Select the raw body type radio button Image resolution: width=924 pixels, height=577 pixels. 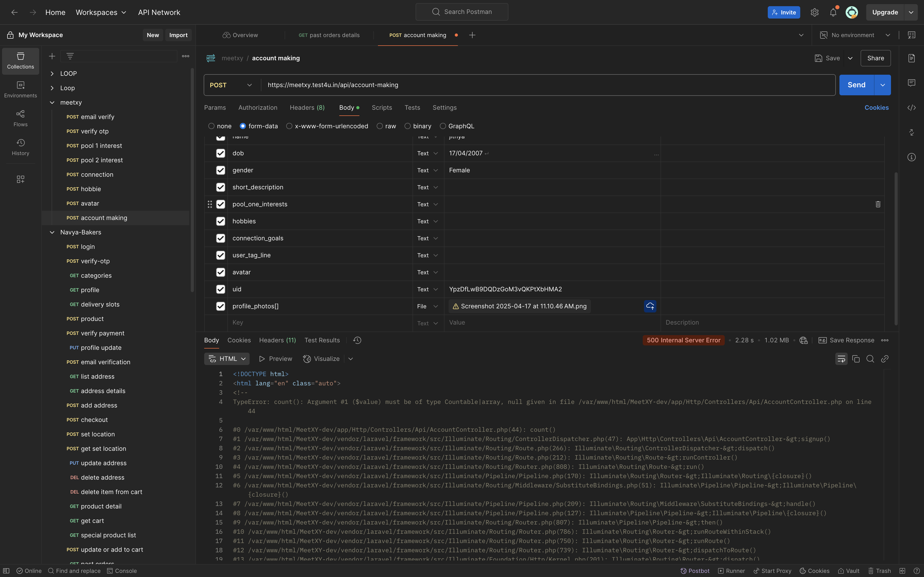point(379,126)
